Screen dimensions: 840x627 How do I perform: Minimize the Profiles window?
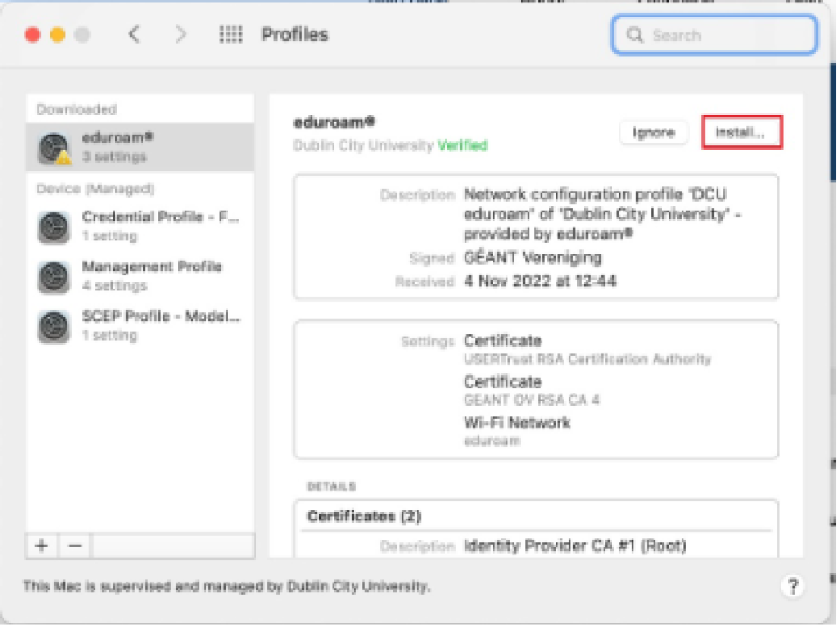58,35
